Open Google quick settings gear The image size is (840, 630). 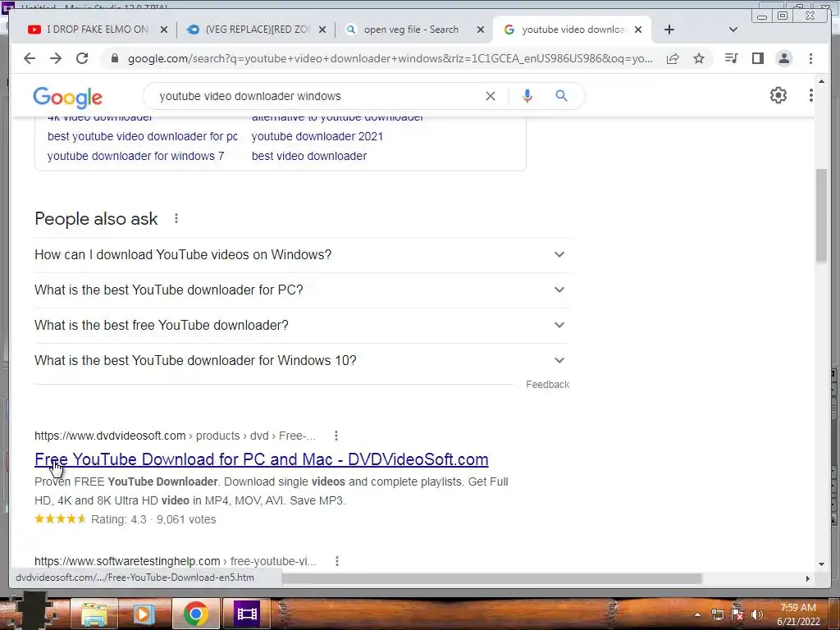(778, 95)
